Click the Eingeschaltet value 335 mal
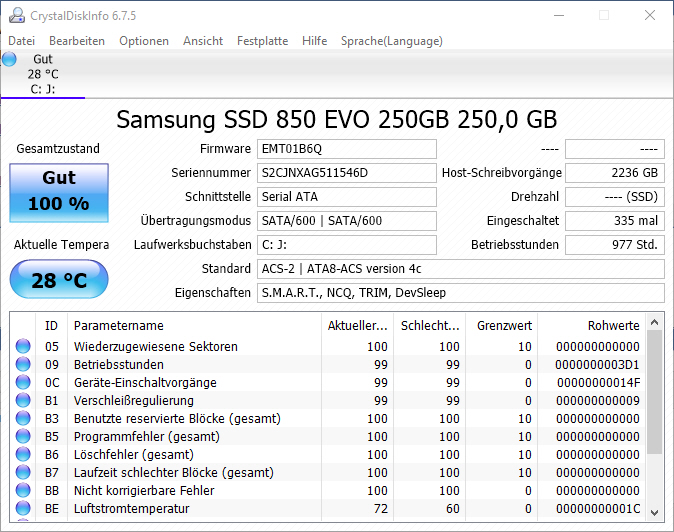674x532 pixels. click(x=615, y=221)
